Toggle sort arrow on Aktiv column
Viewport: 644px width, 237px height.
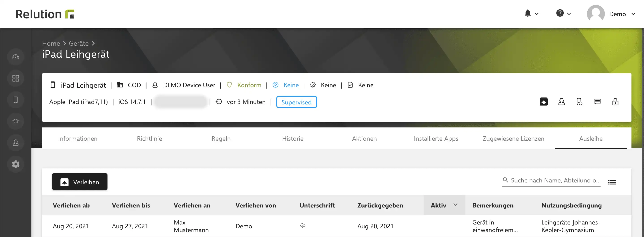point(455,205)
